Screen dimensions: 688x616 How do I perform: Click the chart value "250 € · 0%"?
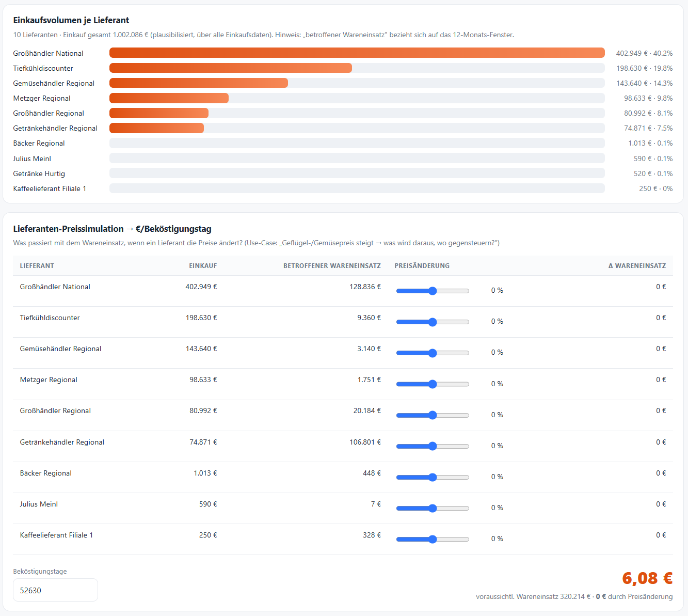click(656, 188)
